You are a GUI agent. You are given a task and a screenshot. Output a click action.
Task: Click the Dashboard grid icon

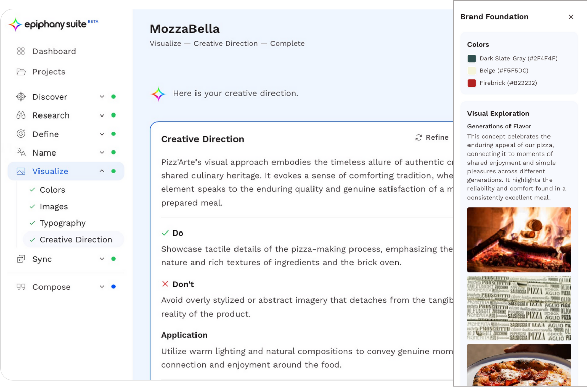tap(21, 51)
